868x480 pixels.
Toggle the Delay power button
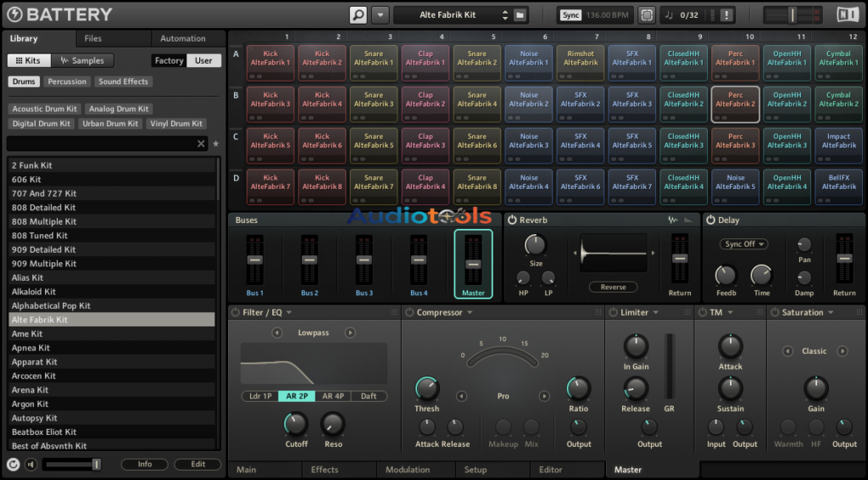[x=711, y=220]
